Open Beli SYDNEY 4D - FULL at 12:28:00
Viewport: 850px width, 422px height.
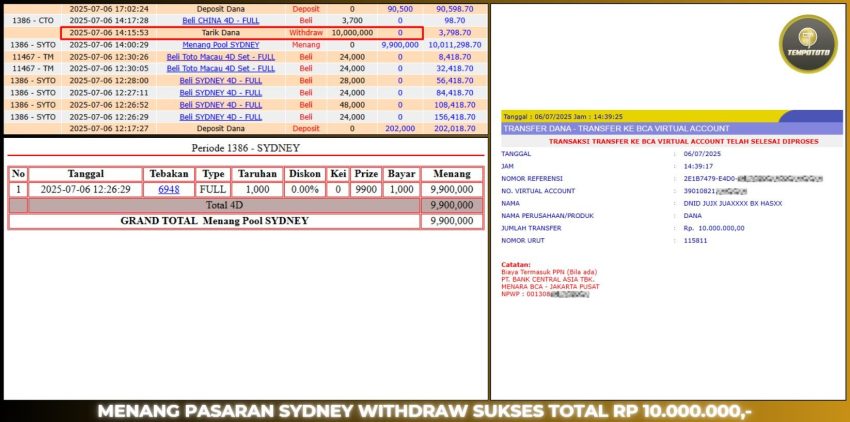(223, 81)
